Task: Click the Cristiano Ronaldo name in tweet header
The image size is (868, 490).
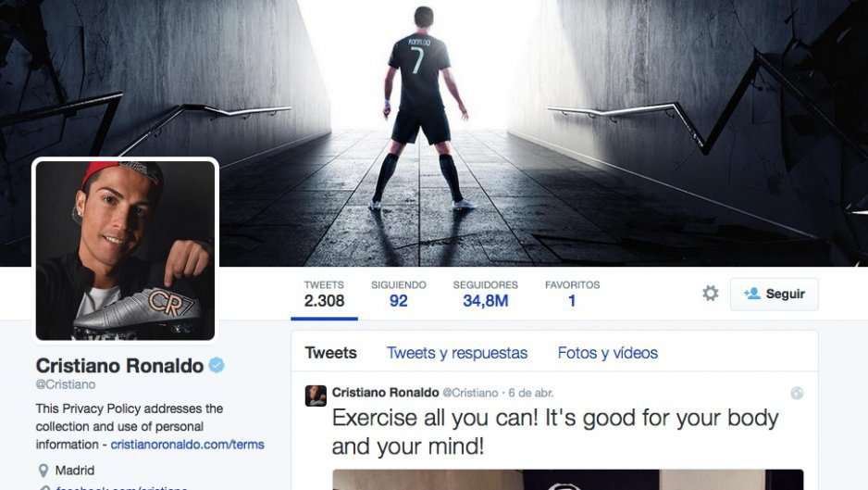Action: coord(385,393)
